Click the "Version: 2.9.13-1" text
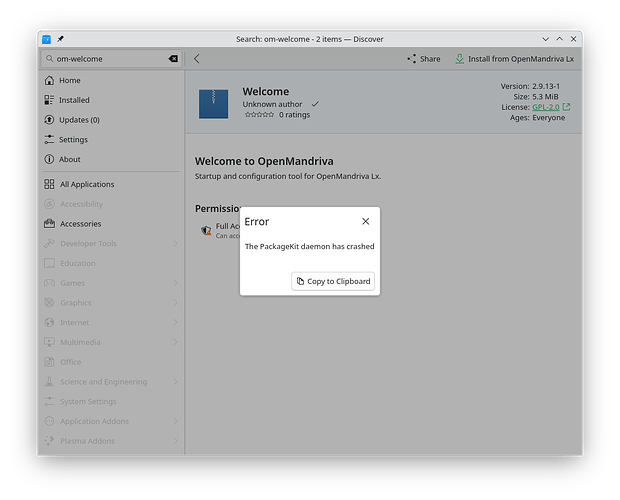The height and width of the screenshot is (500, 620). click(x=530, y=86)
